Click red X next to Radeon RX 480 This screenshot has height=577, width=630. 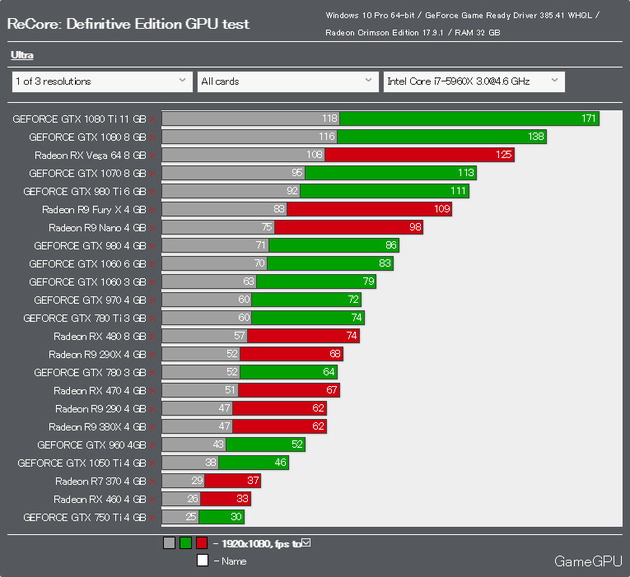[x=152, y=336]
